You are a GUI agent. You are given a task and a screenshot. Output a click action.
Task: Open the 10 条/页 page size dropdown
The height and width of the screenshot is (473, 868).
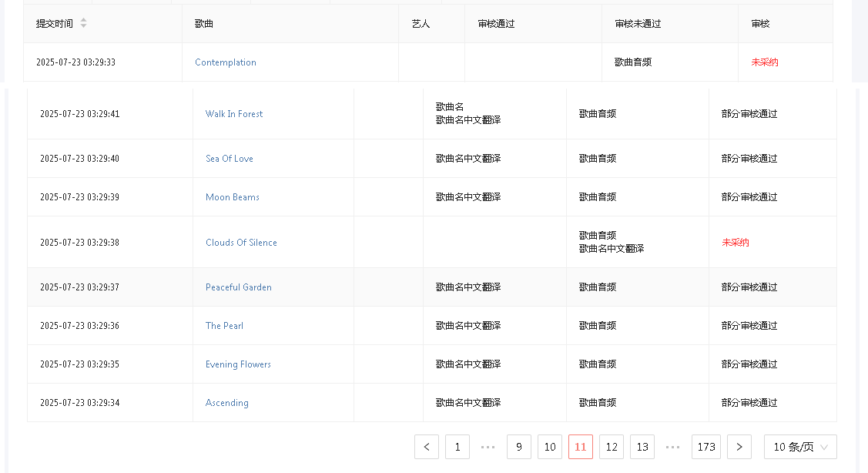[800, 447]
